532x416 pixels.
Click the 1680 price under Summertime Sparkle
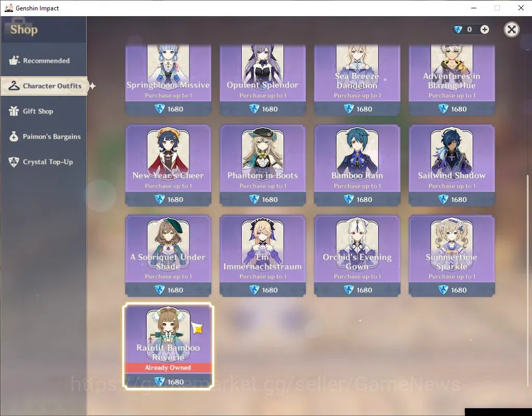click(x=459, y=290)
